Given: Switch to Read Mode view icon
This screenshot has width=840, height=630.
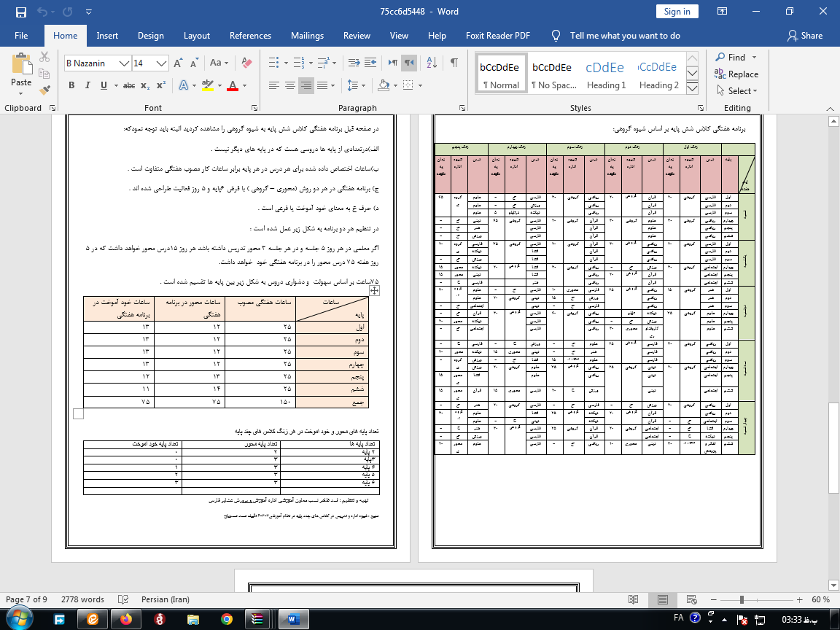Looking at the screenshot, I should (633, 599).
